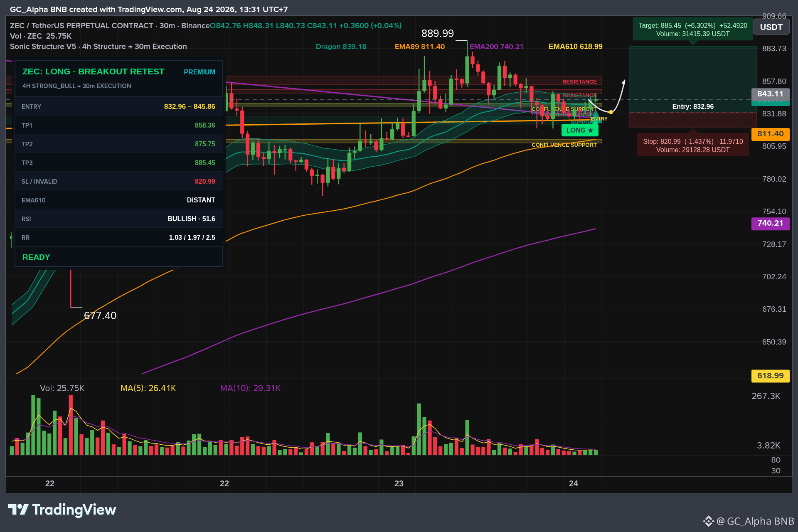Click the SL / INVALID value 820.99
This screenshot has width=798, height=532.
pyautogui.click(x=205, y=182)
